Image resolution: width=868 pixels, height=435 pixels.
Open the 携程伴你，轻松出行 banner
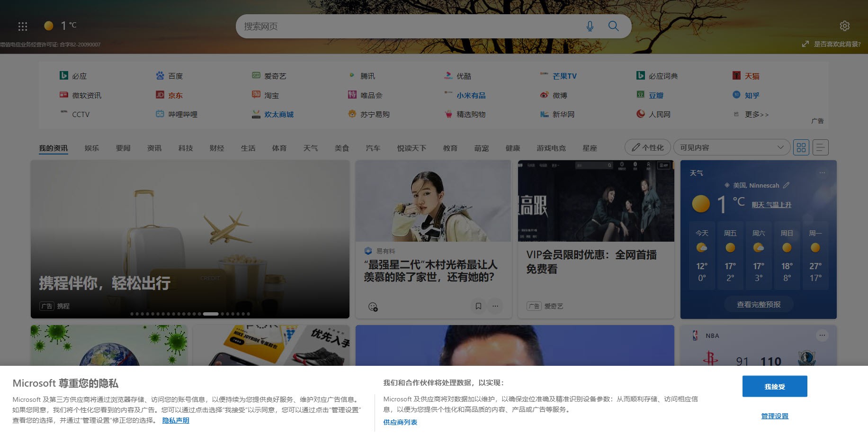190,239
